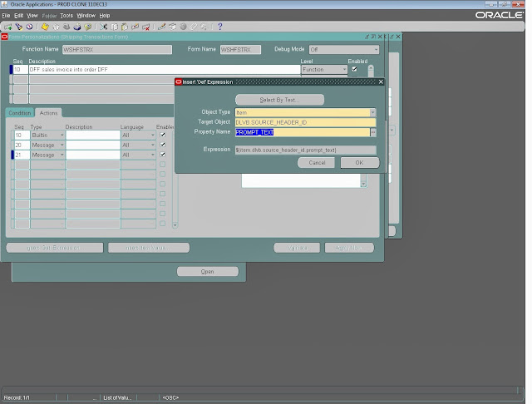Open the Show Navigator toolbar icon
The image size is (532, 404).
click(x=30, y=27)
